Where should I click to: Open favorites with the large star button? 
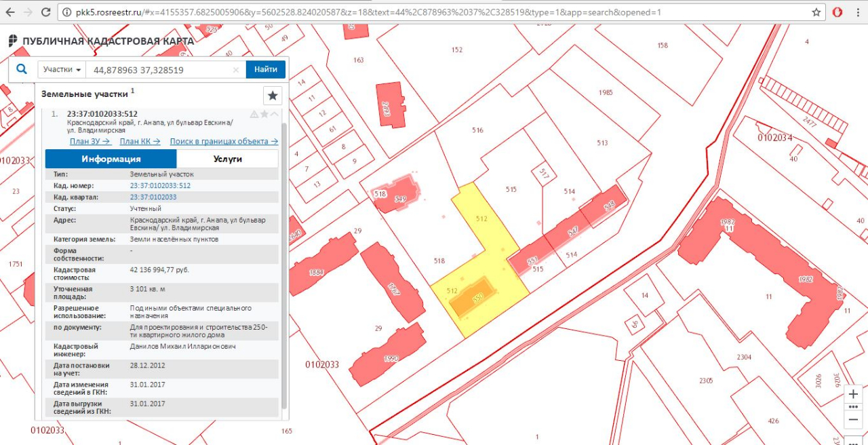click(x=273, y=95)
